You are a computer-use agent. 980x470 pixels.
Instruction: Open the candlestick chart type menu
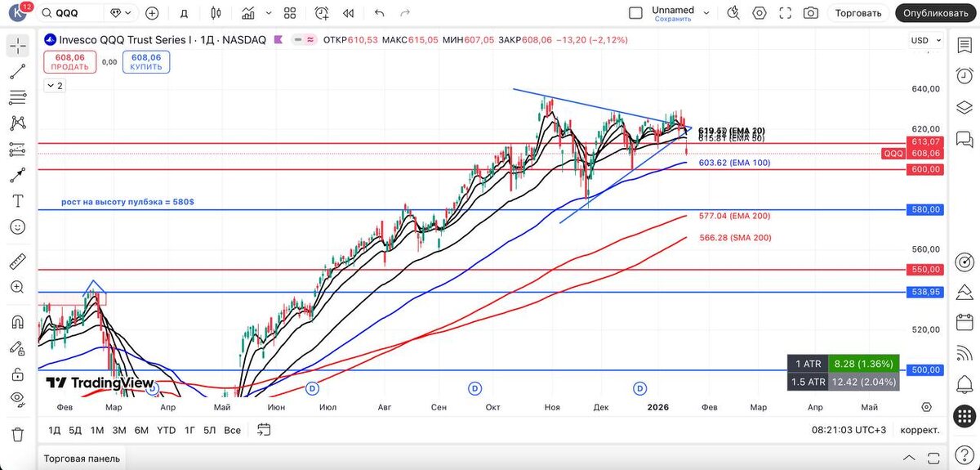216,13
